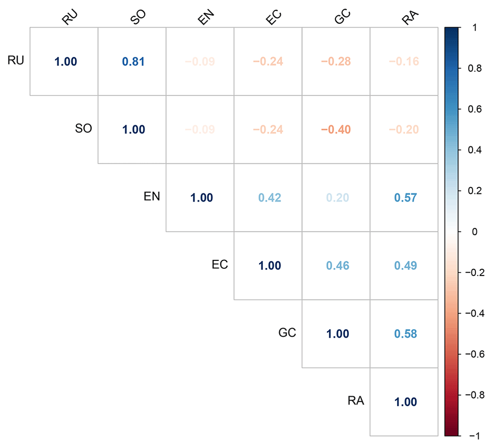
Task: Select the 0.49 EC–RA cell
Action: click(405, 266)
